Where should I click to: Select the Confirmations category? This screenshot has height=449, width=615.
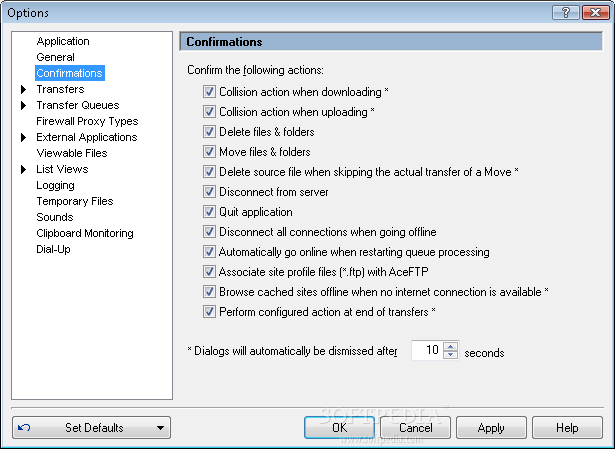pyautogui.click(x=69, y=73)
